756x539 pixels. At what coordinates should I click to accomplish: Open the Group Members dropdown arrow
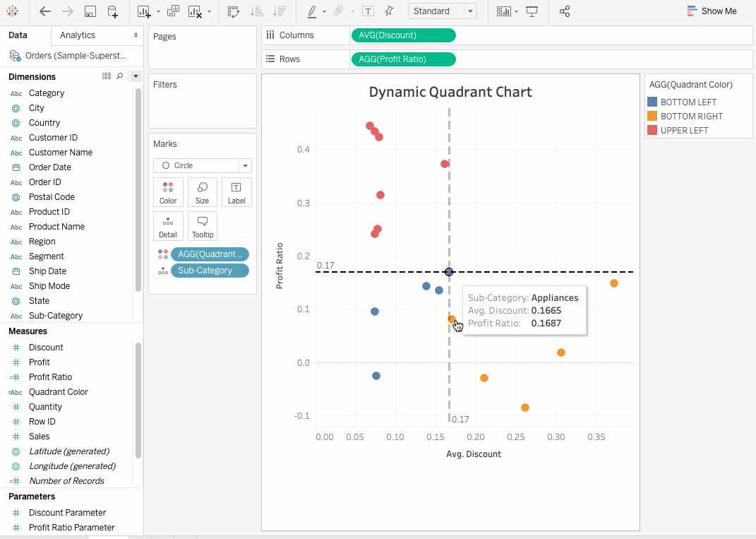(352, 11)
